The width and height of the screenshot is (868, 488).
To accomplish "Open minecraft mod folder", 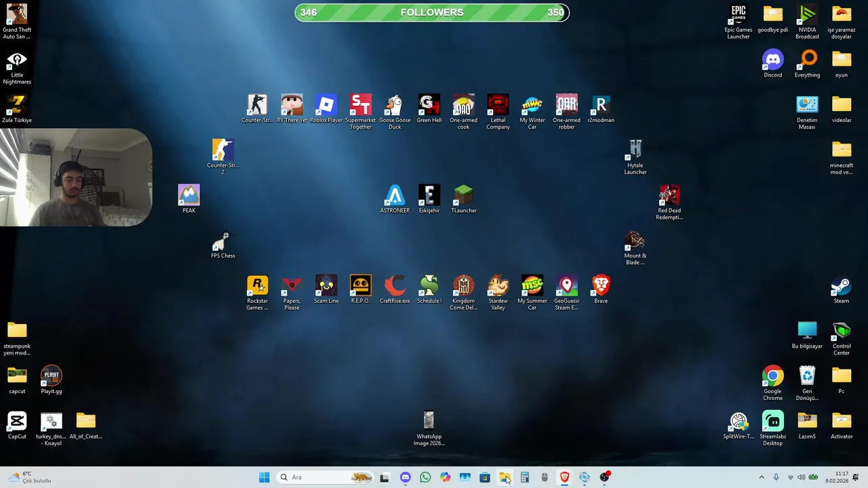I will (842, 157).
